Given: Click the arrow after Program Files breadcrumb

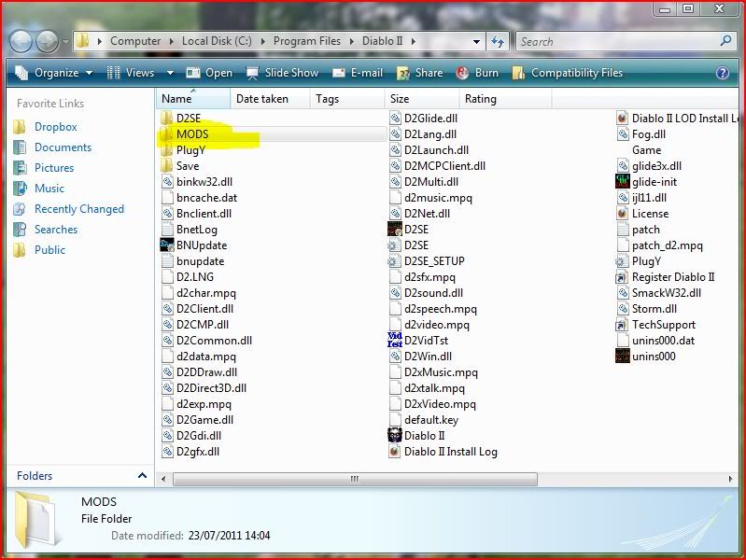Looking at the screenshot, I should pyautogui.click(x=352, y=41).
